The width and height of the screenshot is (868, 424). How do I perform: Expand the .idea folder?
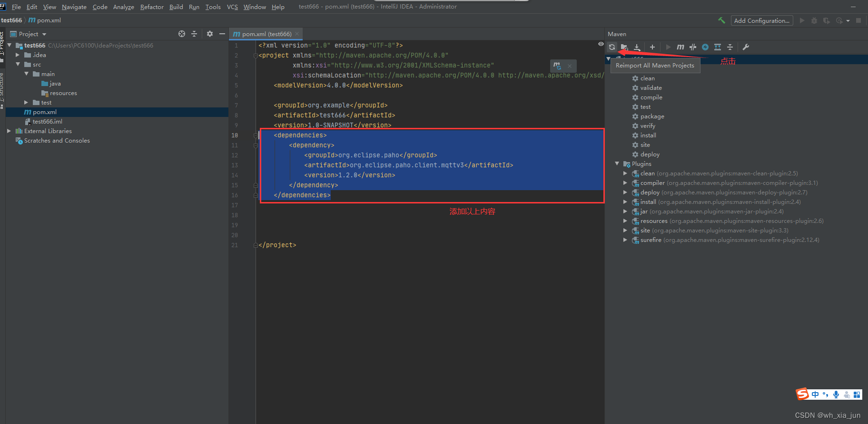click(x=18, y=55)
